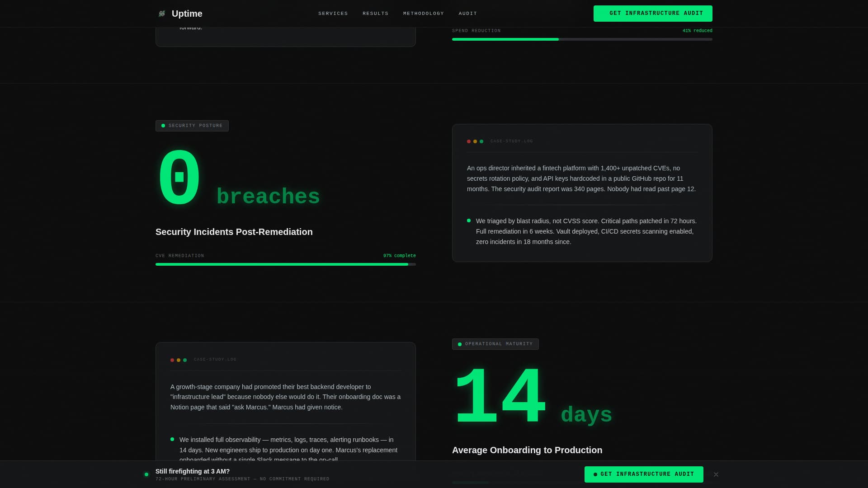Click 'Still firefighting at 3 AM?' text
Screen dimensions: 868x488
pyautogui.click(x=193, y=471)
